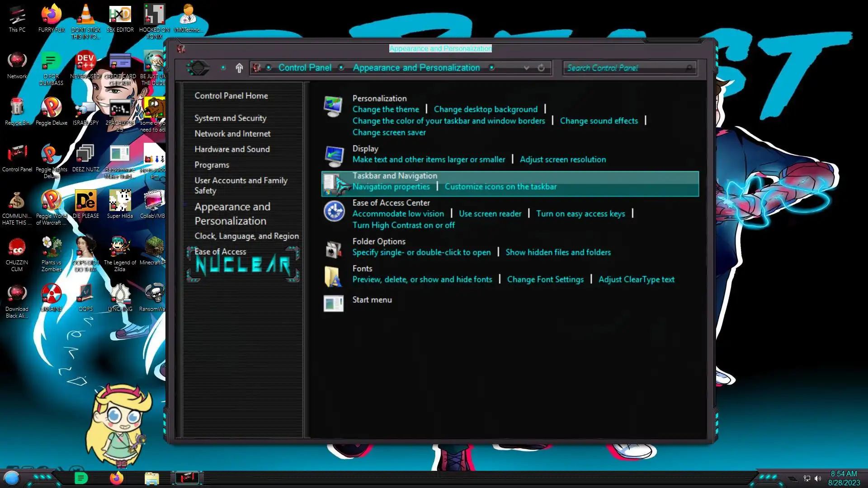868x488 pixels.
Task: Click the Up arrow navigation button
Action: click(x=239, y=68)
